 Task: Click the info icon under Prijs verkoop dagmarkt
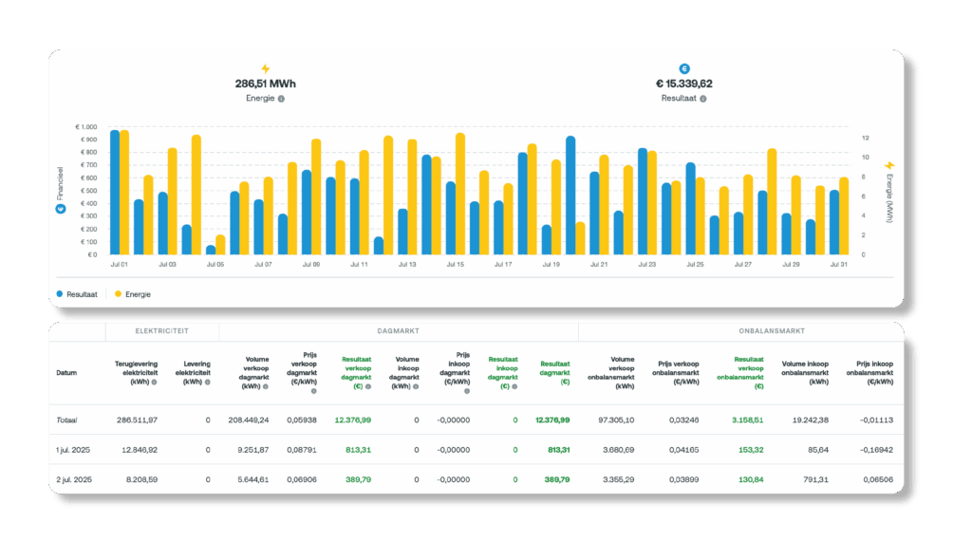(x=313, y=391)
